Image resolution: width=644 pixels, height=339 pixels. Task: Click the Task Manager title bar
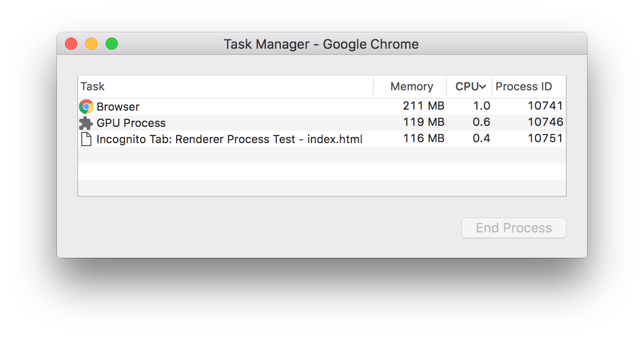[x=321, y=44]
